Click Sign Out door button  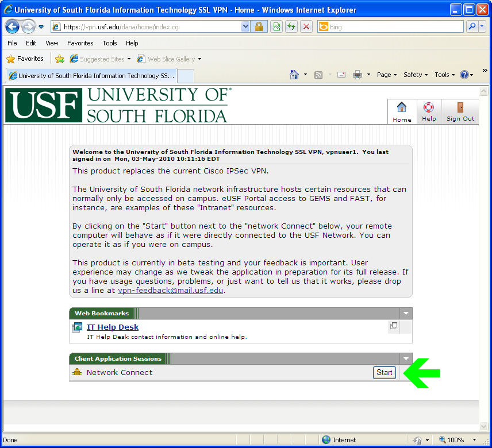(x=460, y=112)
